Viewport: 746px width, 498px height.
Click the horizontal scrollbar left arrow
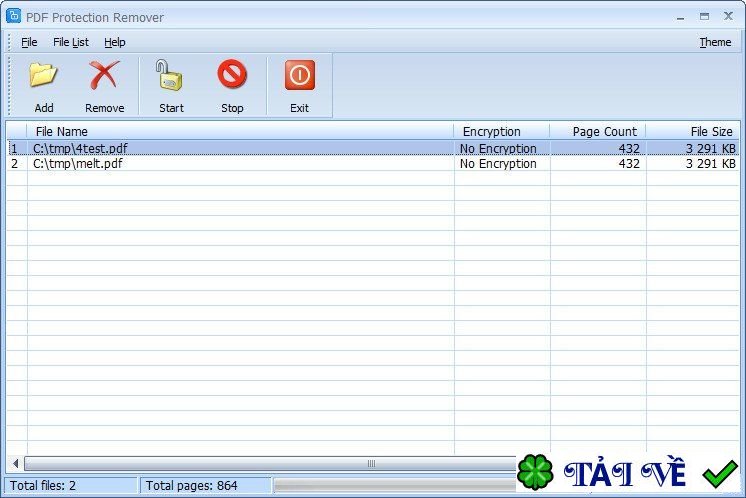(x=15, y=463)
